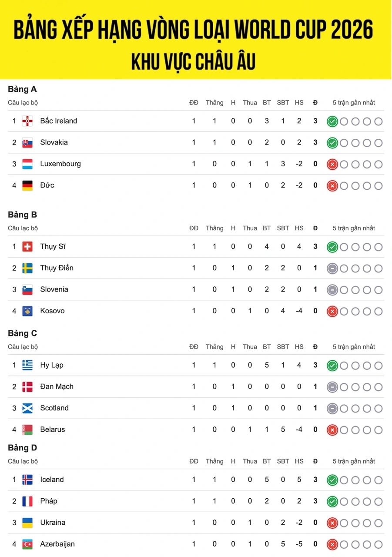This screenshot has height=557, width=392.
Task: Select the Thụy Điển team name
Action: [57, 268]
